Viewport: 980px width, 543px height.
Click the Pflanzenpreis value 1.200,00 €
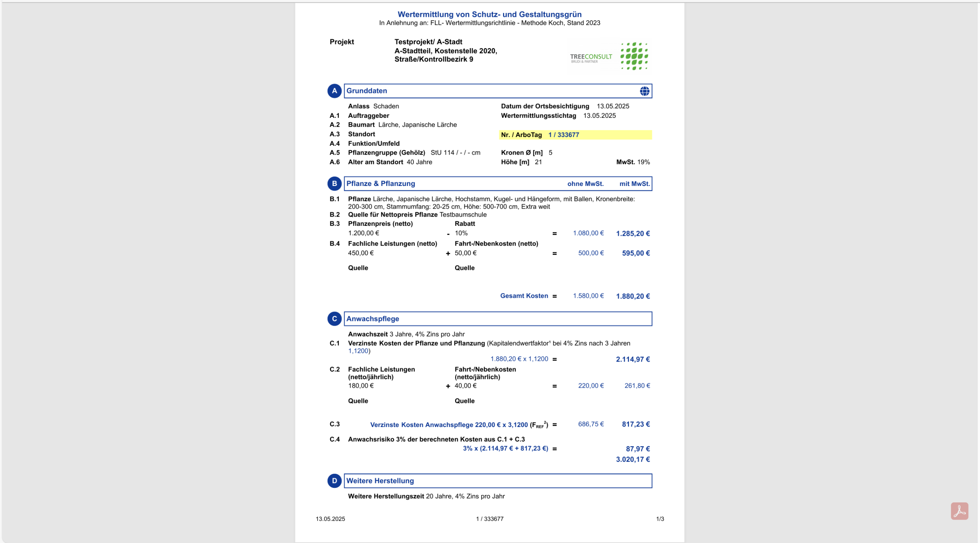(x=363, y=233)
